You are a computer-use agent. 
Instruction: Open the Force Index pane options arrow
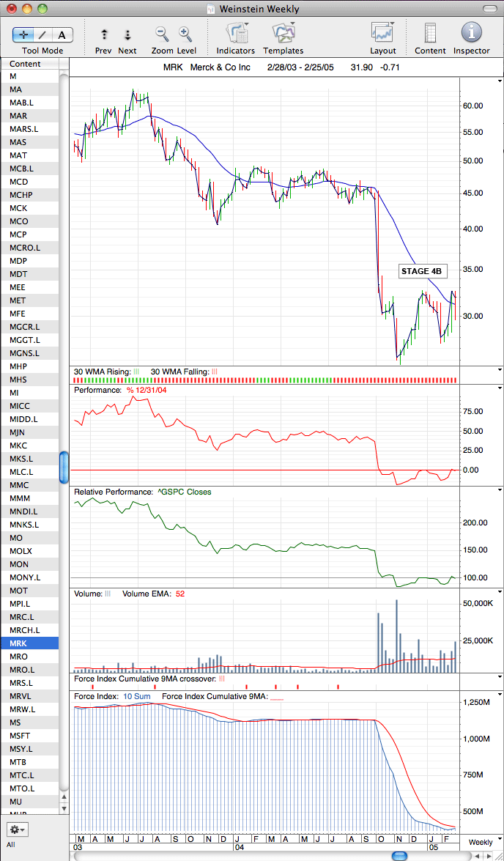pos(499,695)
